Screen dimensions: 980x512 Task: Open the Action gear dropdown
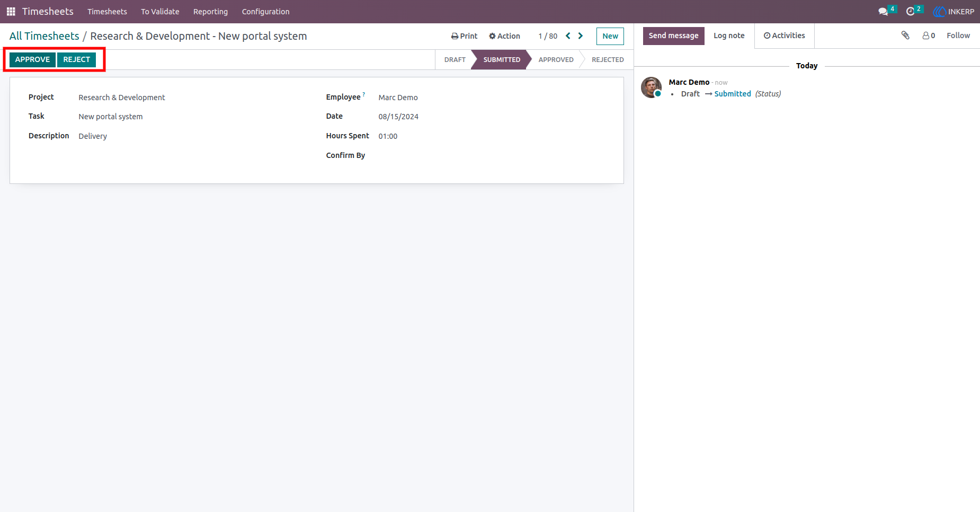(504, 36)
